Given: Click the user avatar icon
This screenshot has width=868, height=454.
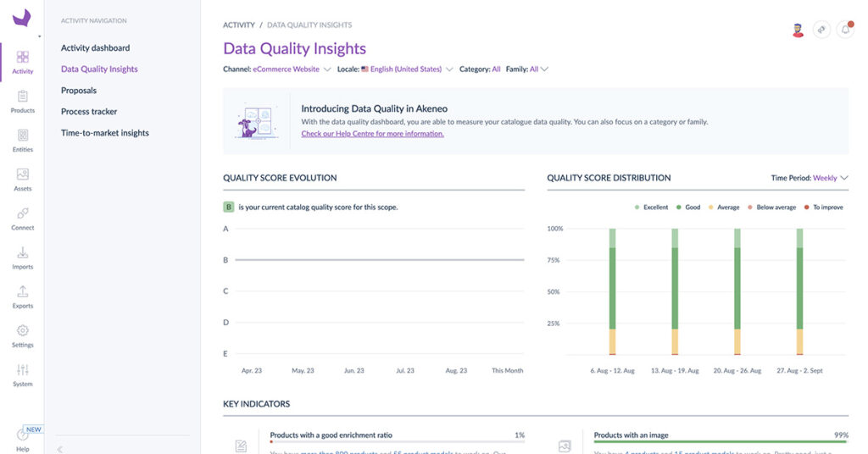Looking at the screenshot, I should tap(798, 30).
